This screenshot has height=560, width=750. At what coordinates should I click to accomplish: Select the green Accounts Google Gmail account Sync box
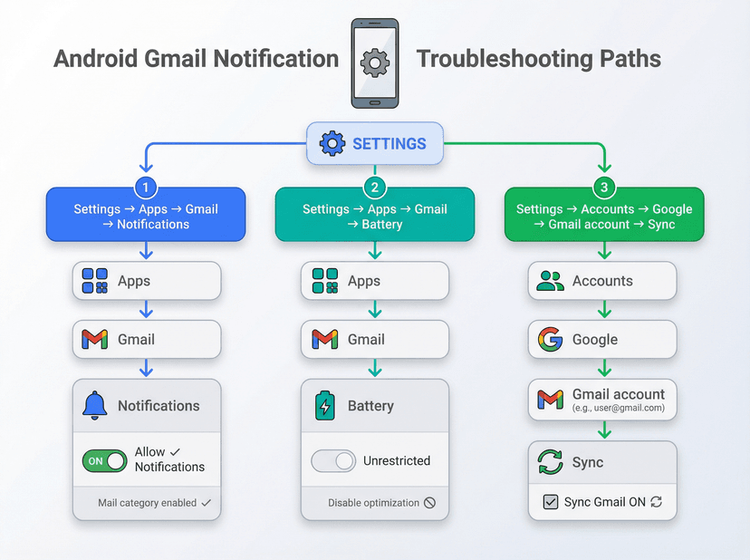click(x=604, y=215)
